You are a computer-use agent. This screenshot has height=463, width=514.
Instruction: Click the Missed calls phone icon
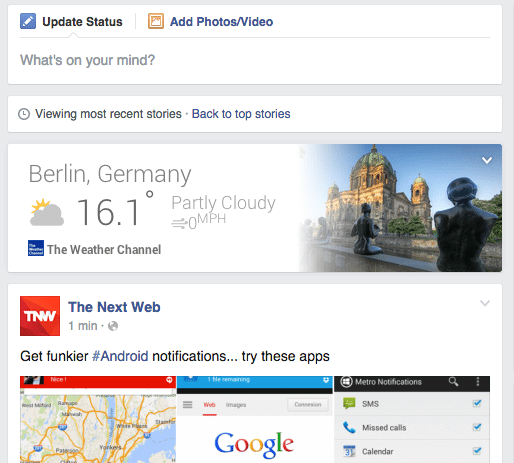pos(349,427)
